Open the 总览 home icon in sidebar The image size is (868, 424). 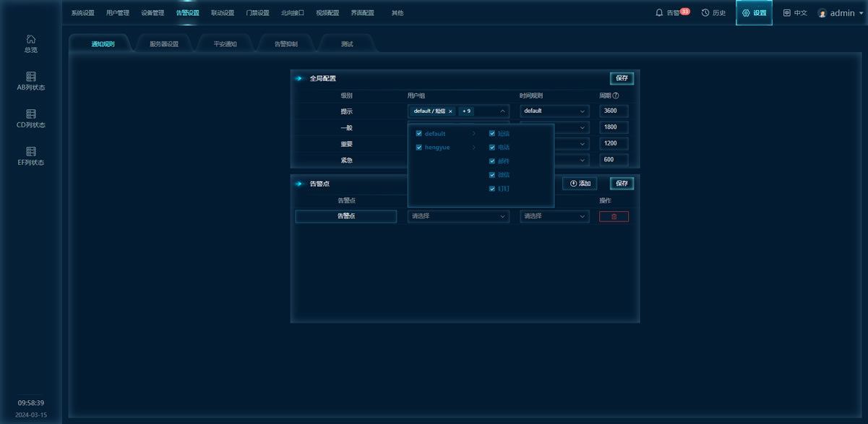[30, 39]
